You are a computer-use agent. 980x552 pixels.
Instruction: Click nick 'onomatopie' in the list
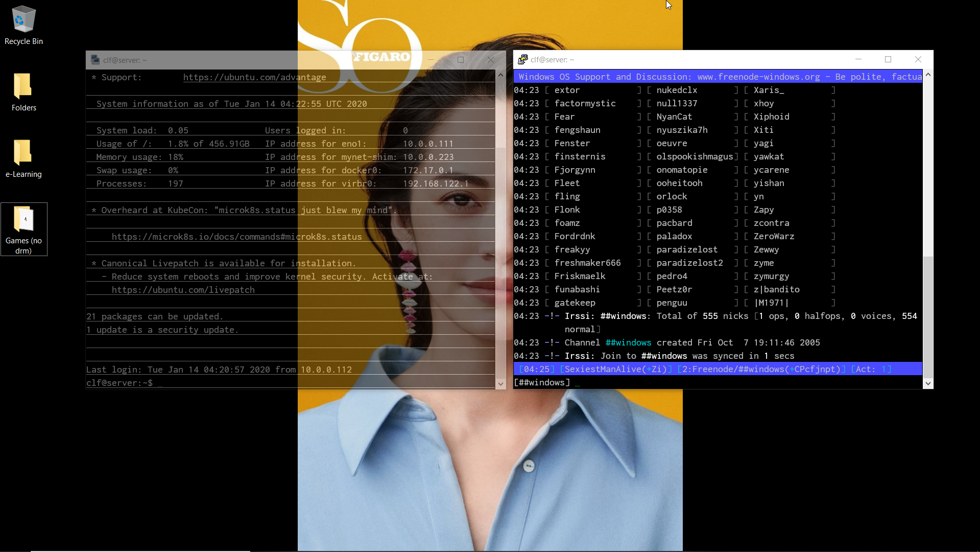(682, 170)
